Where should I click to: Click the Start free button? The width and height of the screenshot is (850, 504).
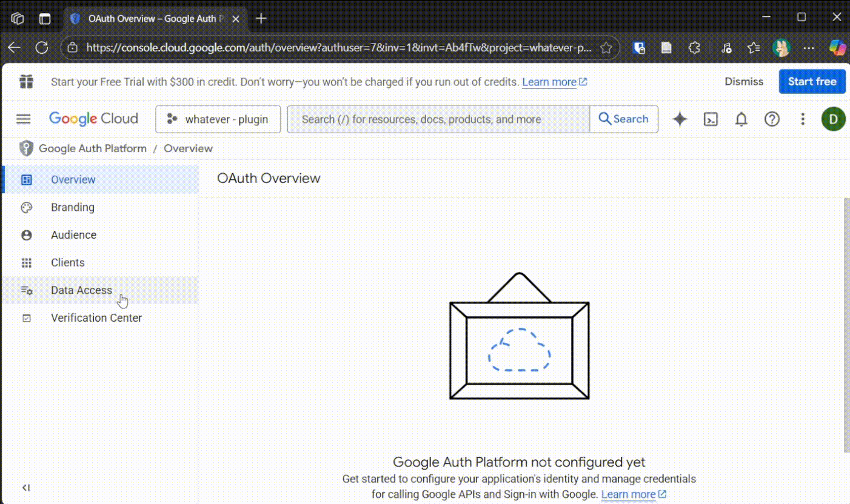coord(812,81)
